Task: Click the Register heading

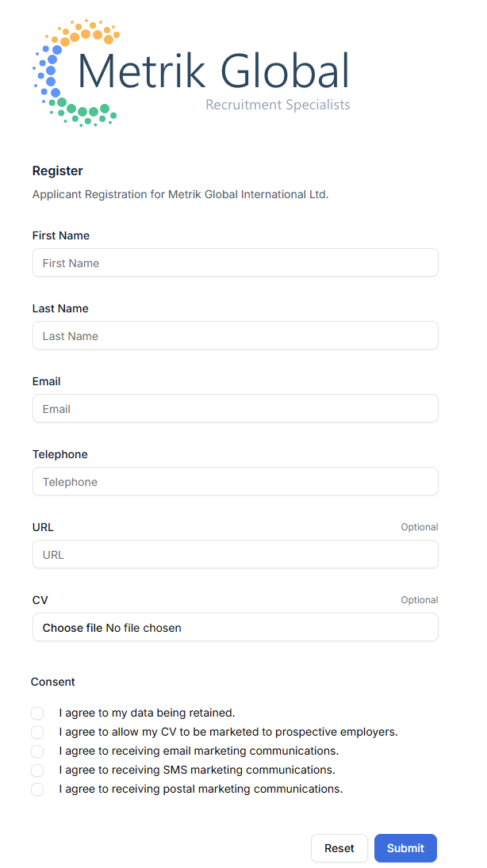Action: [57, 171]
